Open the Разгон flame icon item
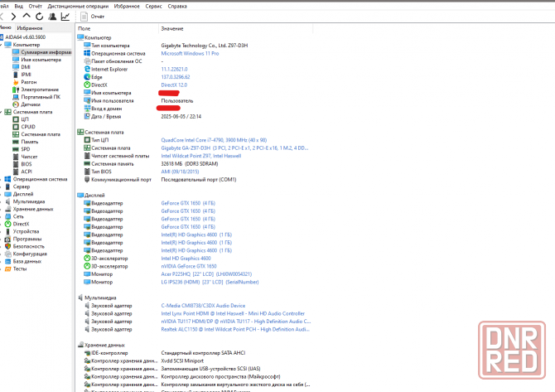This screenshot has width=555, height=392. click(24, 82)
